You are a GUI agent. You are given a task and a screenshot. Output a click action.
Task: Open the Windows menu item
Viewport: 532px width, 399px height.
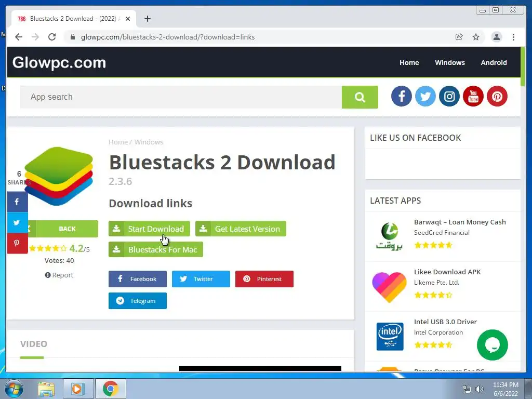point(450,62)
